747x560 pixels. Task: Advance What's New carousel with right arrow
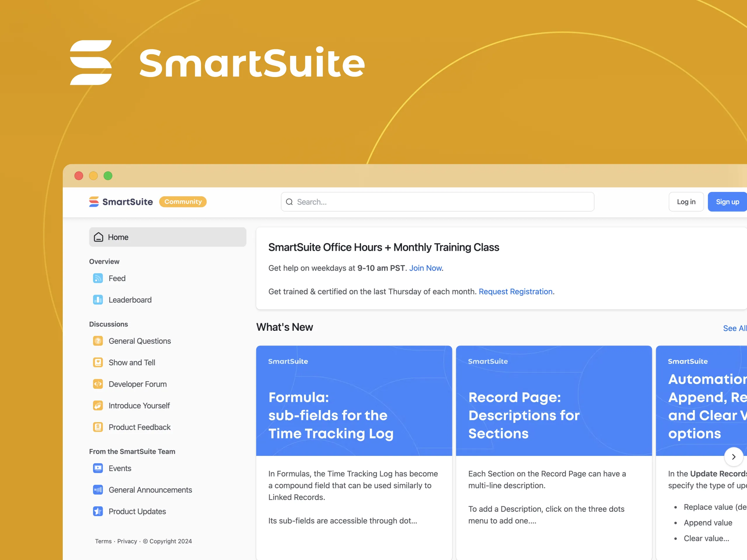pos(734,457)
